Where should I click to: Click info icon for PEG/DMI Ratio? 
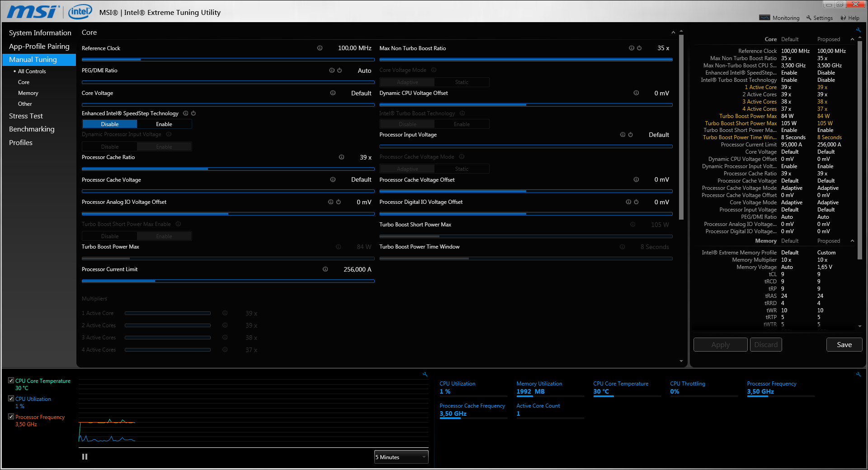coord(332,70)
